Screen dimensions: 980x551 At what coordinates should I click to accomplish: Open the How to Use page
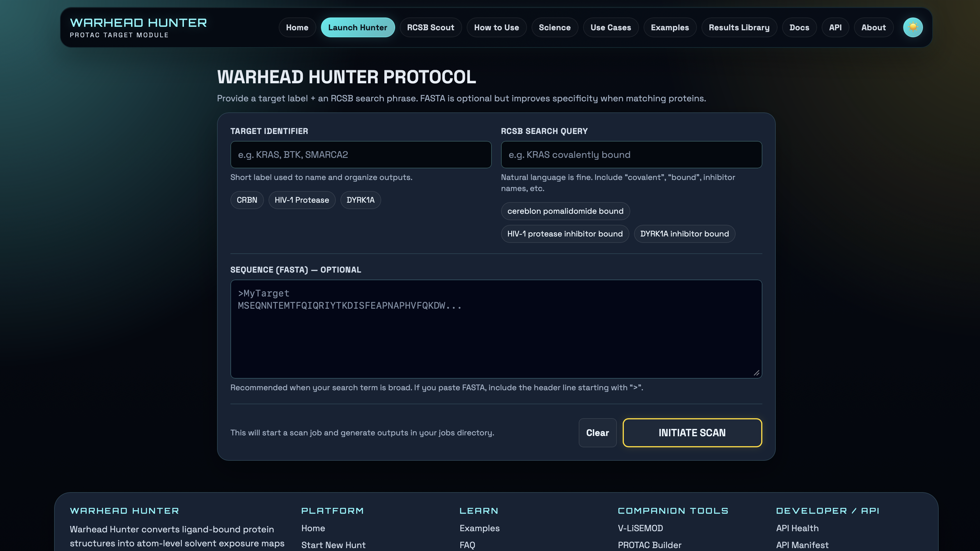[x=496, y=27]
